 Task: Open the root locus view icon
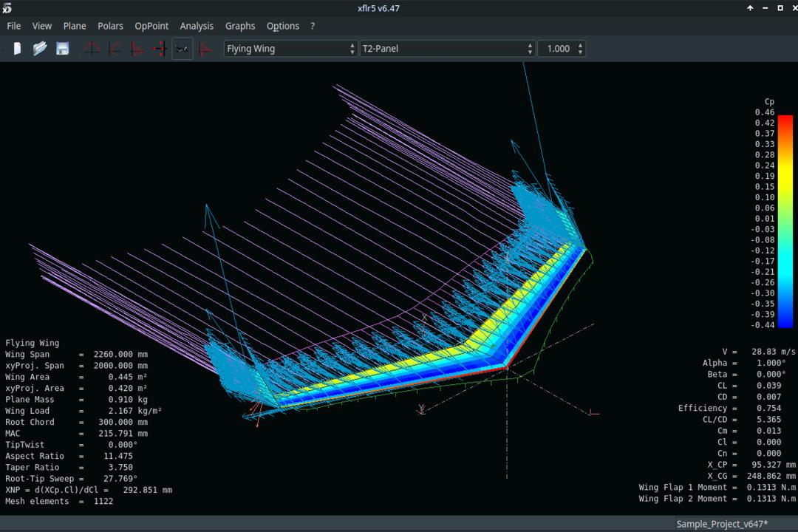pos(160,49)
